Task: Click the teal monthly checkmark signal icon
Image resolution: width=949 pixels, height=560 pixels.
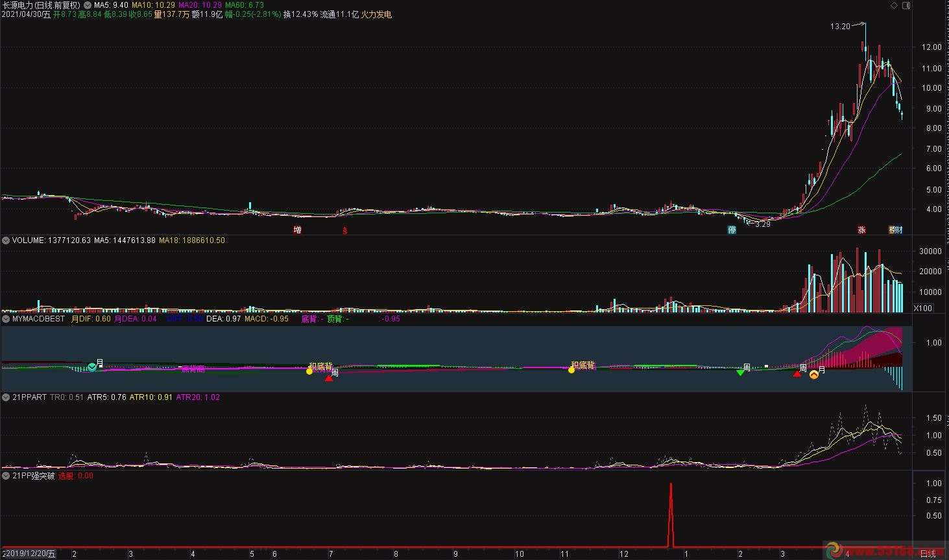Action: [92, 367]
